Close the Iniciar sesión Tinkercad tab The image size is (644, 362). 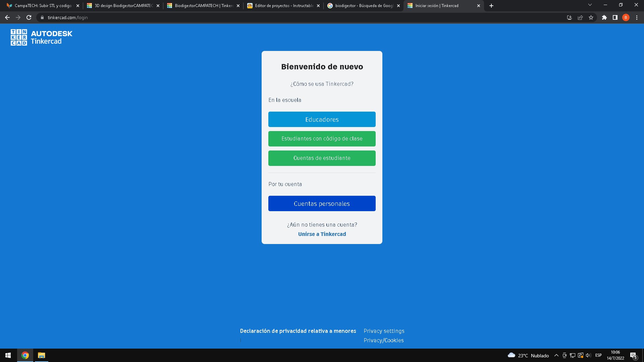point(479,6)
